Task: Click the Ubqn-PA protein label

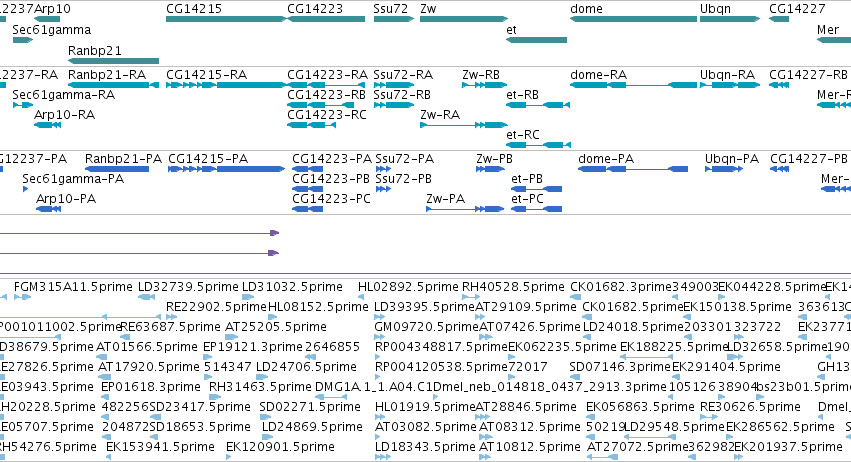Action: 732,159
